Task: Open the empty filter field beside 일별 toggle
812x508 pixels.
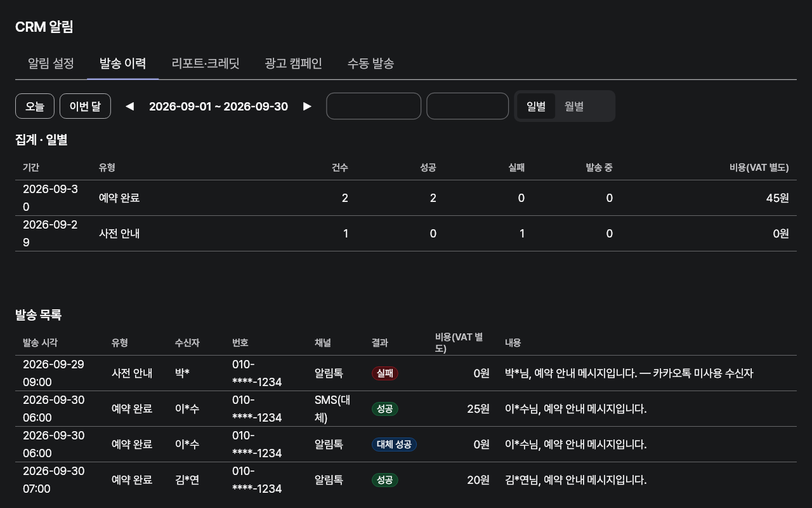Action: click(x=468, y=106)
